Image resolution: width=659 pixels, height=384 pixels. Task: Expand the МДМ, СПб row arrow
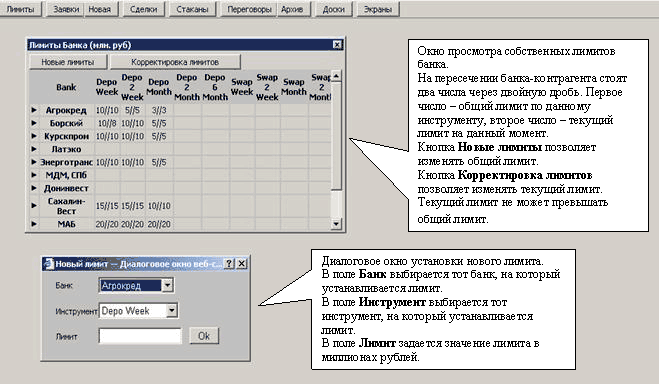34,175
